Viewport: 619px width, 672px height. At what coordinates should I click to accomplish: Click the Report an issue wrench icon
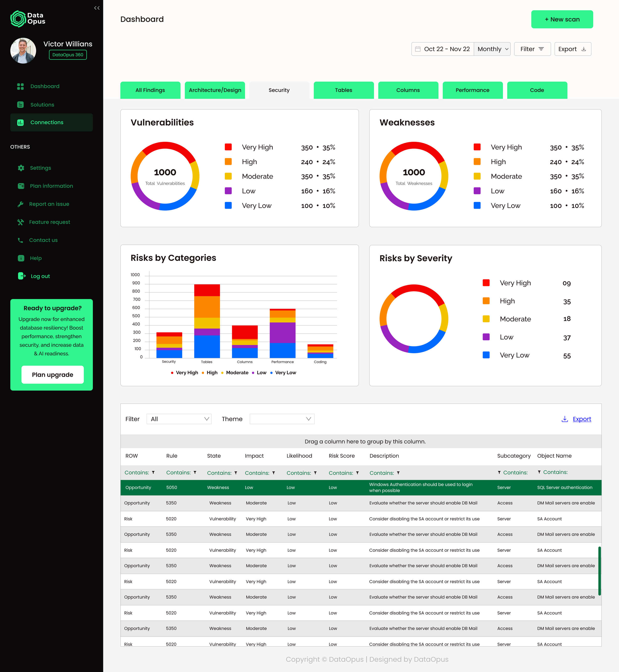tap(21, 204)
